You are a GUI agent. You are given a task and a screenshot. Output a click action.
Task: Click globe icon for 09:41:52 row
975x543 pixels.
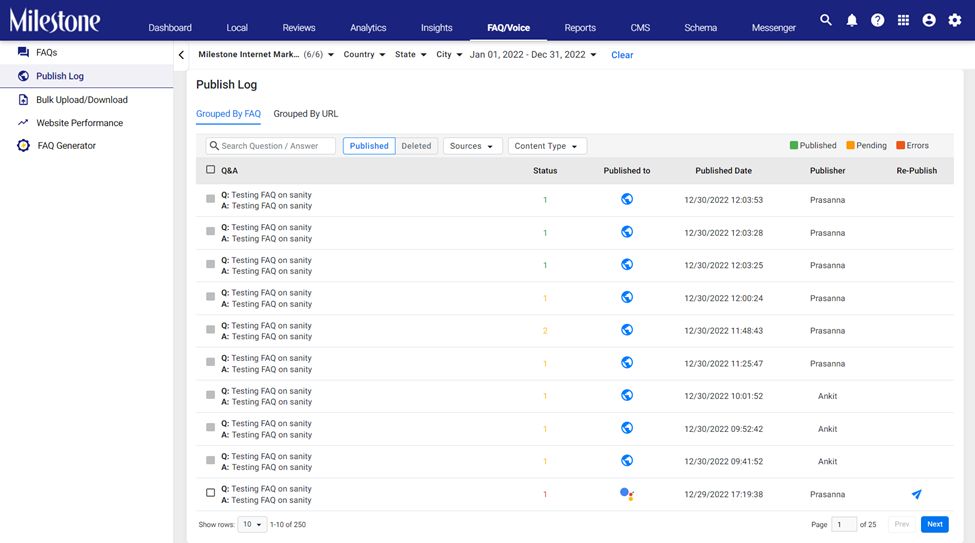[x=627, y=460]
